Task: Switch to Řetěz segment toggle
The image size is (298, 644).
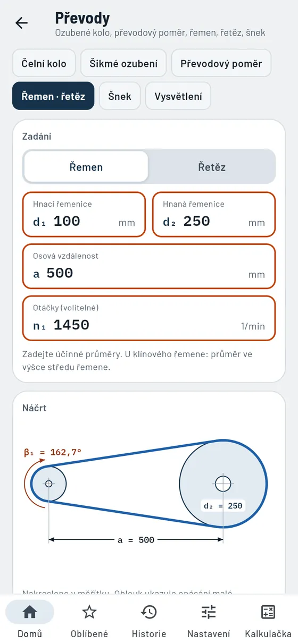Action: [x=212, y=167]
